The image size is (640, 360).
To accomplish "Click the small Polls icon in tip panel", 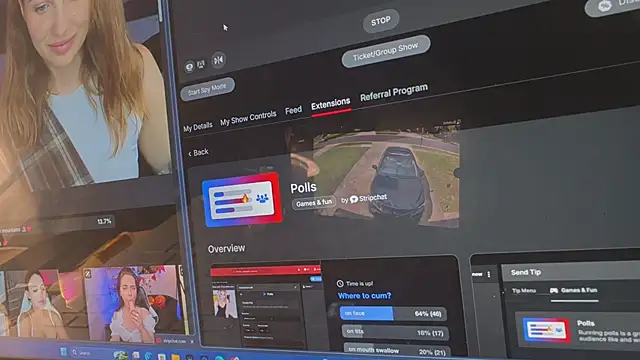I will pos(547,329).
